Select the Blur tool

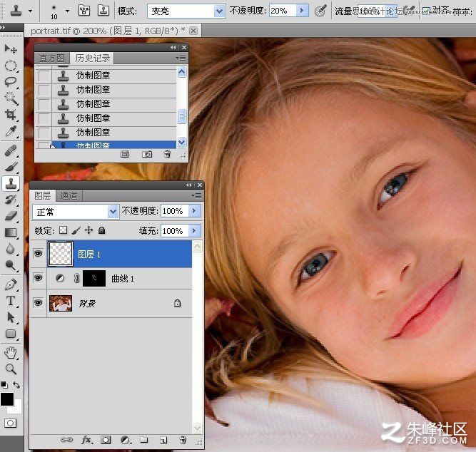11,249
